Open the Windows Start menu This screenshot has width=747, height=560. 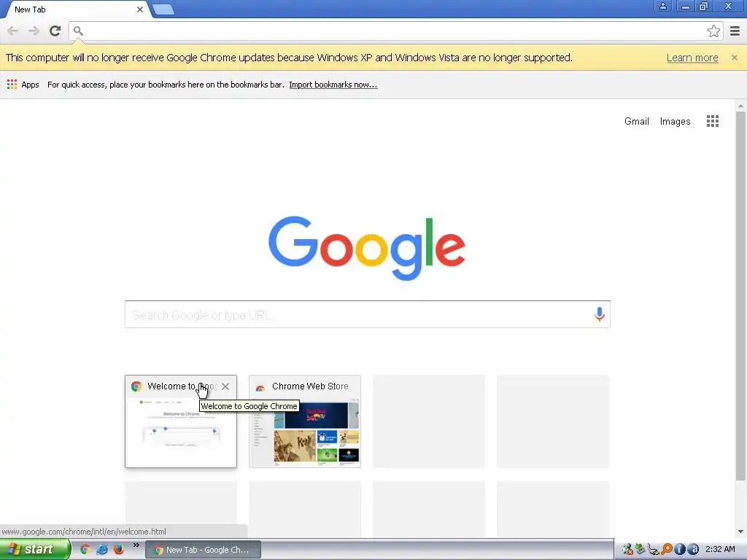[35, 549]
